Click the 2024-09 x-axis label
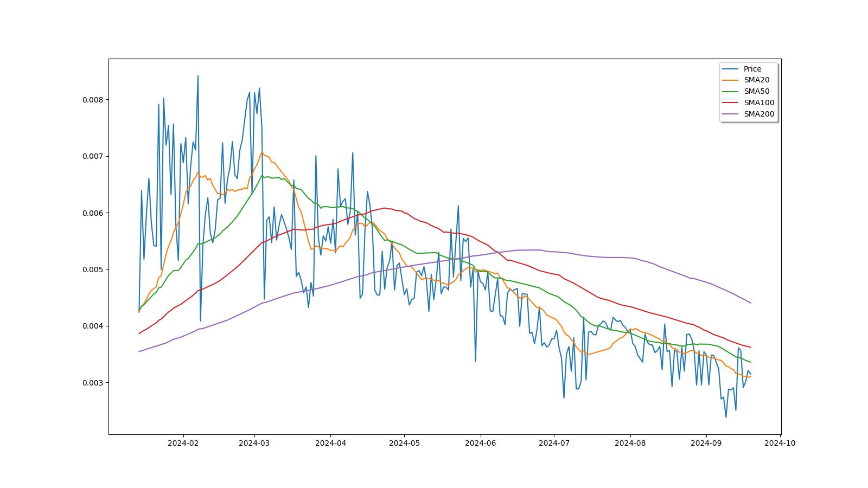 click(x=706, y=443)
